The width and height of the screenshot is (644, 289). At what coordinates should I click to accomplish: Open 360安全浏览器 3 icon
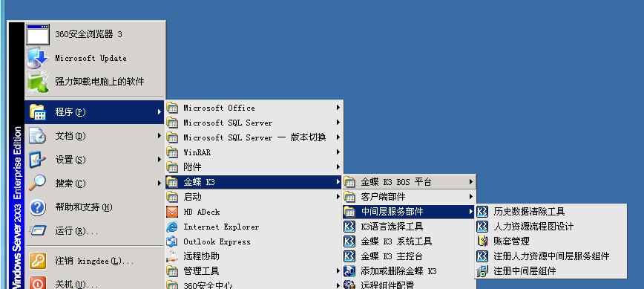click(38, 34)
